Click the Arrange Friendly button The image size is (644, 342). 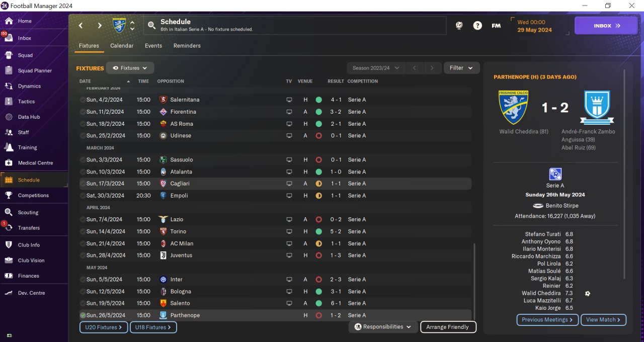(448, 327)
